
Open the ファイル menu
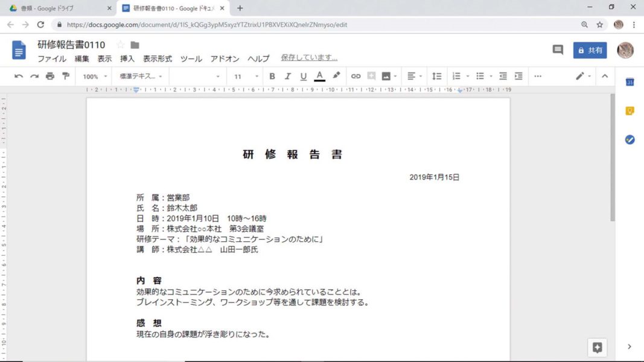pos(52,59)
